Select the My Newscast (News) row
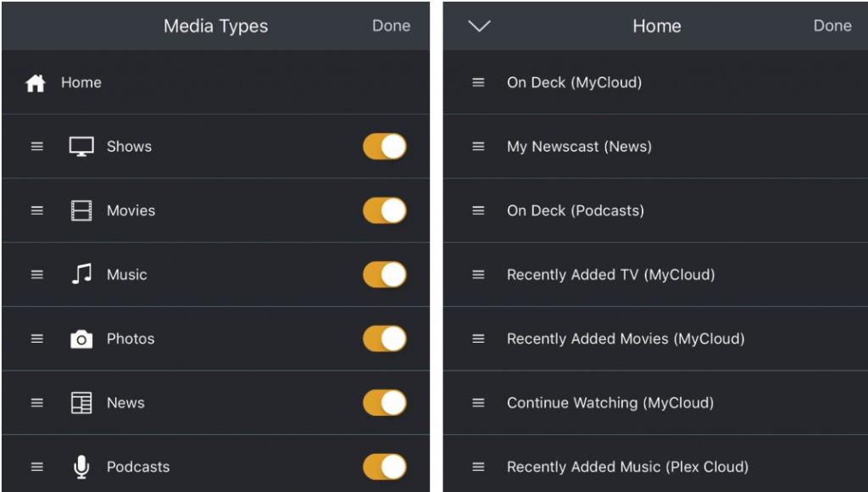The width and height of the screenshot is (868, 492). click(655, 146)
